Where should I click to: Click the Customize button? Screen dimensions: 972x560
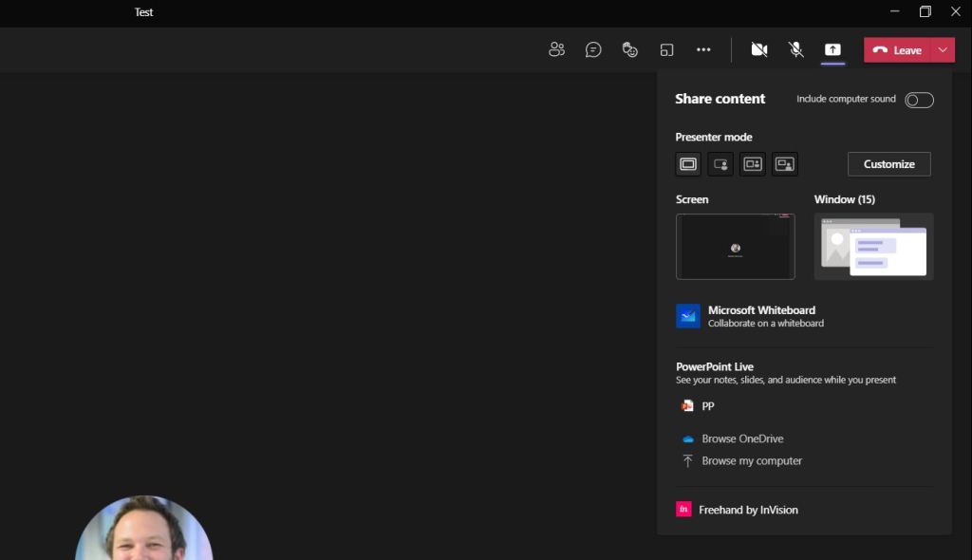point(888,164)
